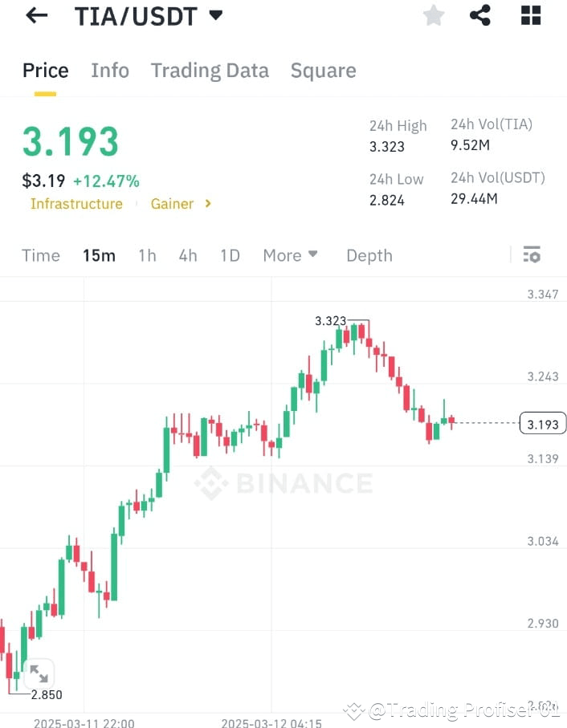Tap the star to favorite TIA/USDT

pos(434,14)
